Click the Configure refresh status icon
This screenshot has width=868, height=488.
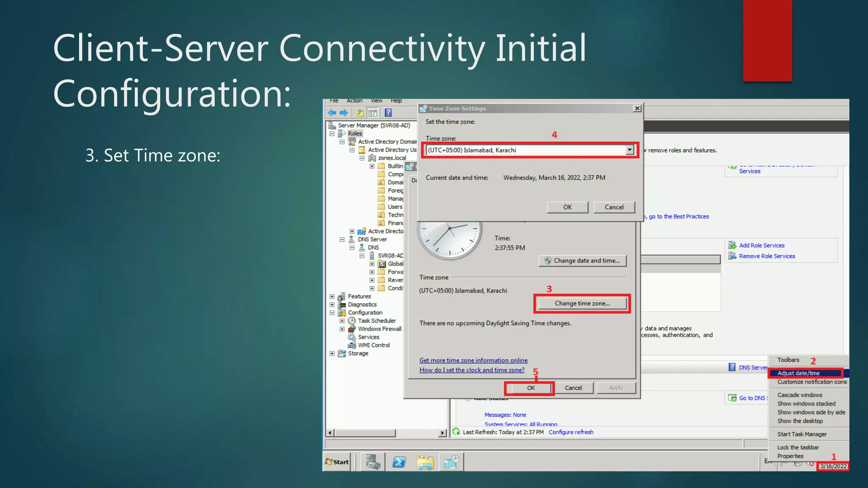pos(456,432)
